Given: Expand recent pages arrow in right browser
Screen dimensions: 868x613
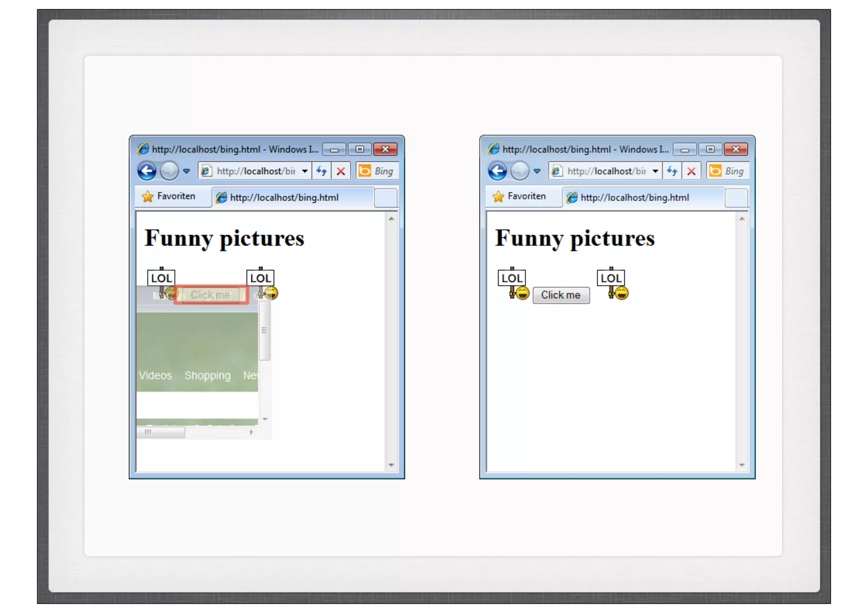Looking at the screenshot, I should pos(537,171).
